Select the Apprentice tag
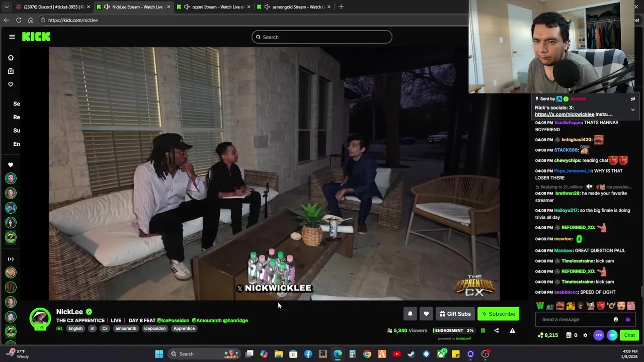This screenshot has width=644, height=362. tap(184, 328)
